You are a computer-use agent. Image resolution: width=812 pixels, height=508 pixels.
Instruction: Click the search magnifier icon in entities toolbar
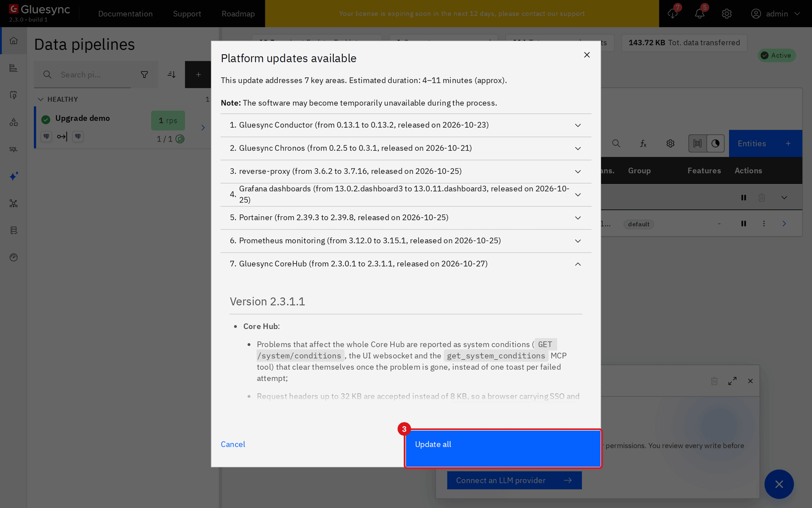(x=616, y=144)
